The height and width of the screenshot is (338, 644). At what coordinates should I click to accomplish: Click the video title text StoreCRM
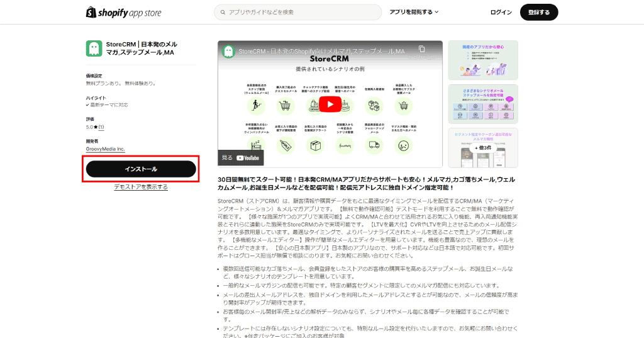click(x=321, y=50)
